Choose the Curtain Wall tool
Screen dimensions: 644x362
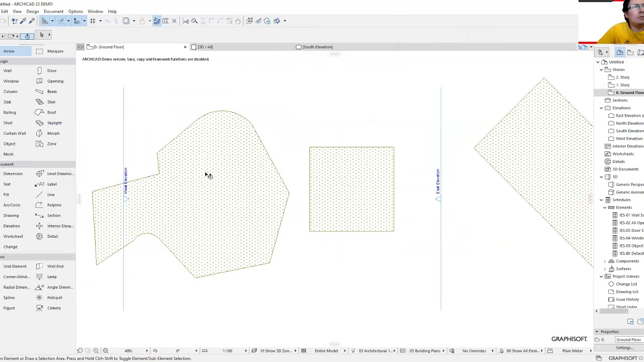click(x=14, y=133)
